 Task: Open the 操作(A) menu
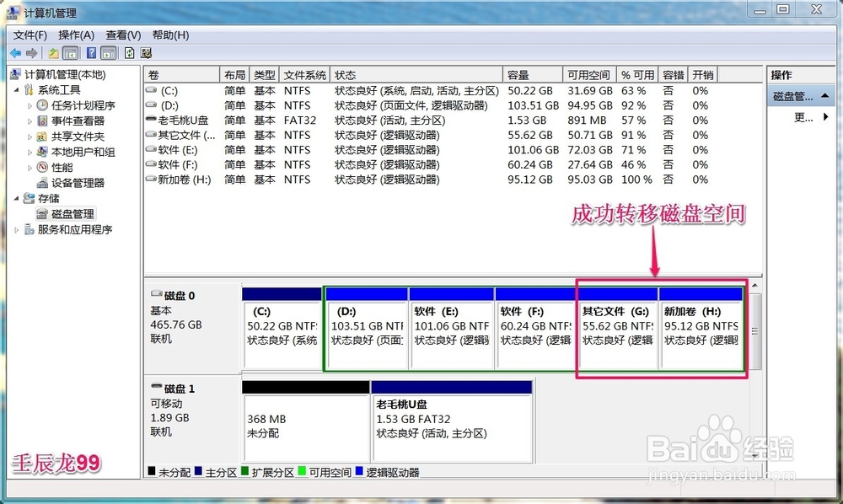tap(77, 35)
